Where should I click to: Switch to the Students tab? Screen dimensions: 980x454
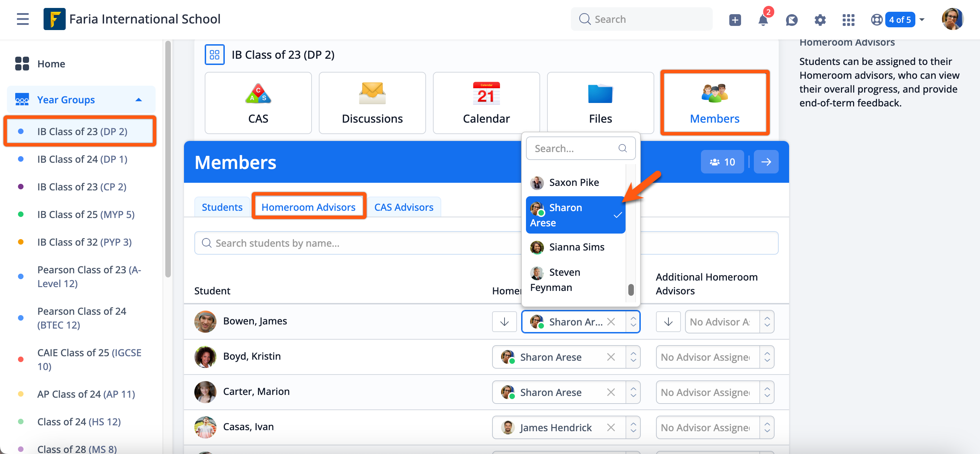click(222, 207)
